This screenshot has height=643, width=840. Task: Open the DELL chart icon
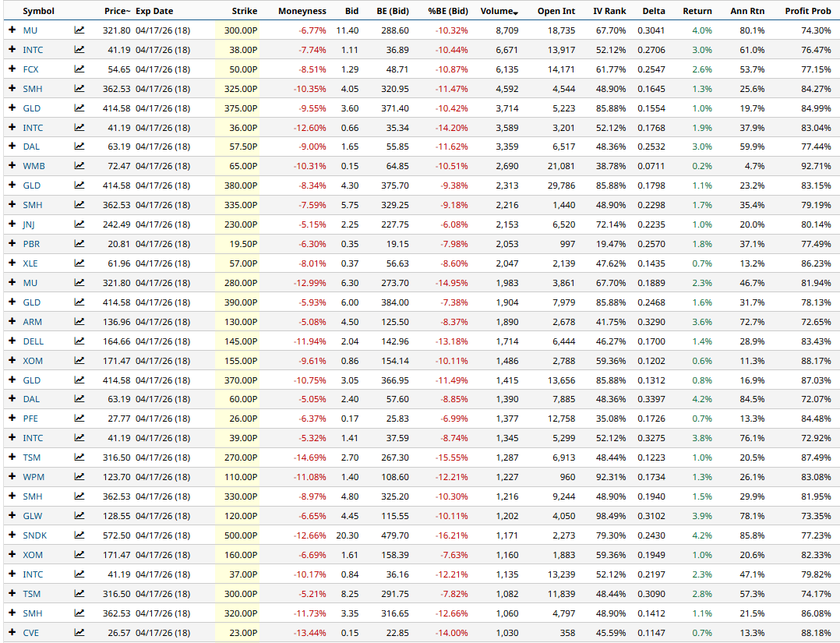tap(79, 341)
